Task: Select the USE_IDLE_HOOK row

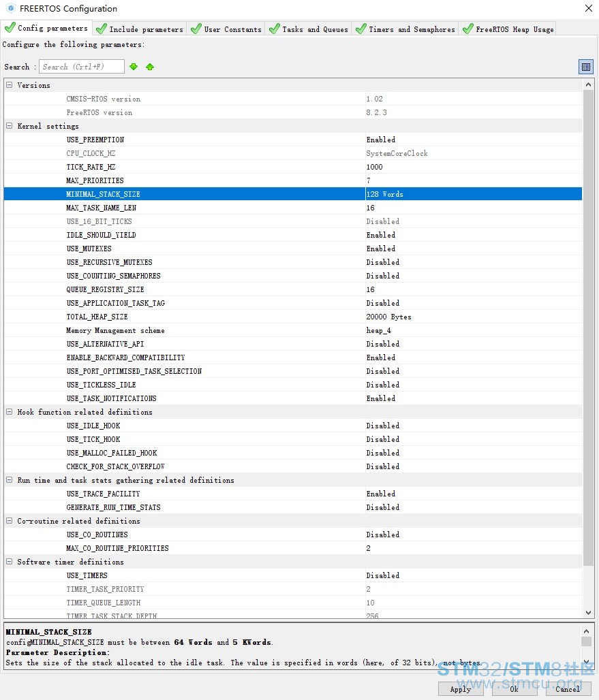Action: point(292,426)
